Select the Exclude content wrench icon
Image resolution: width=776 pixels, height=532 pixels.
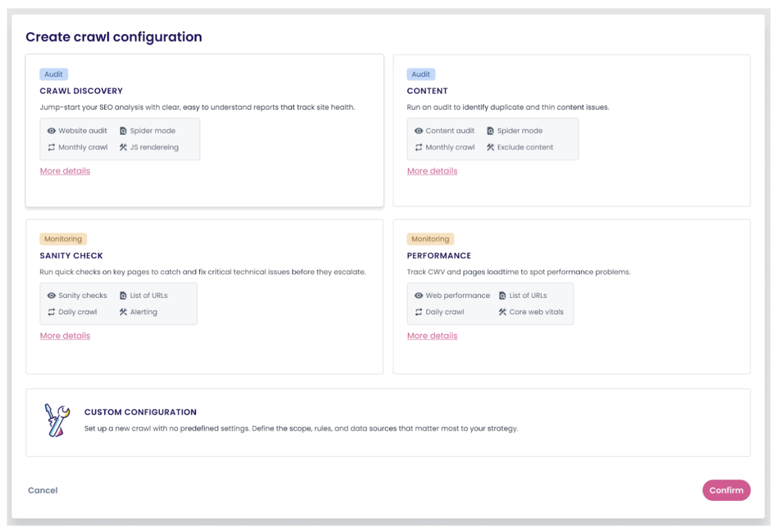(x=490, y=147)
